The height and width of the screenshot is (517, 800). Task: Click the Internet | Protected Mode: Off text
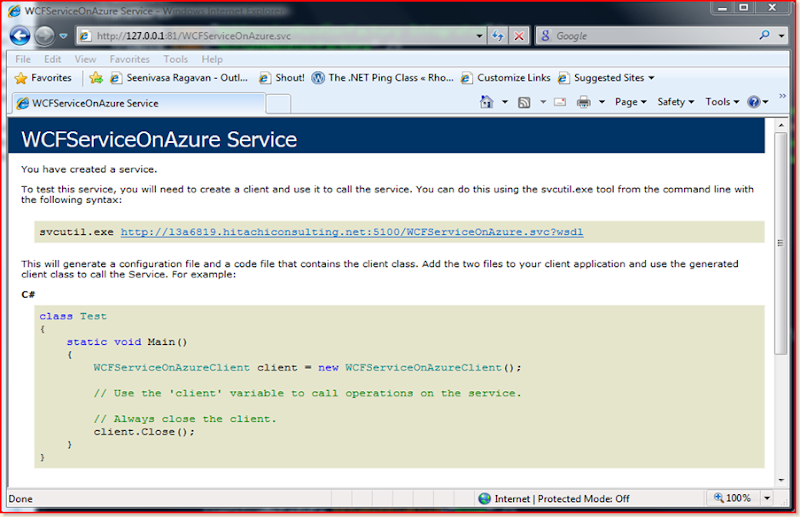pos(562,499)
